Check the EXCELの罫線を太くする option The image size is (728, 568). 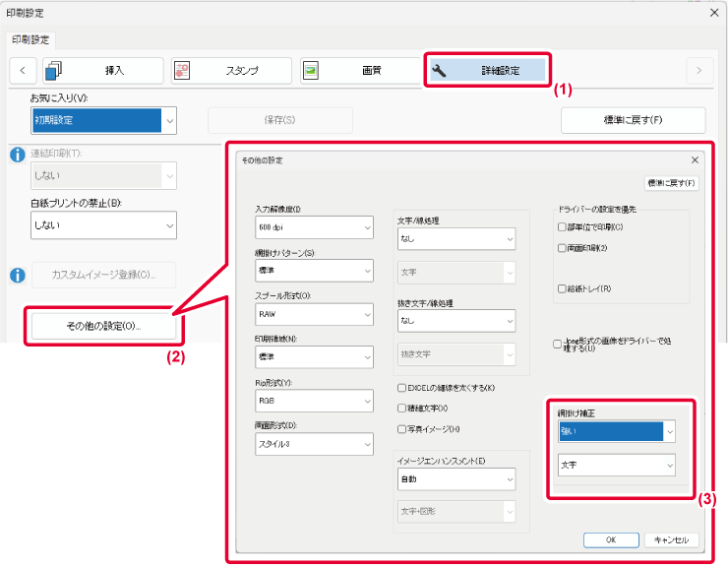[401, 388]
